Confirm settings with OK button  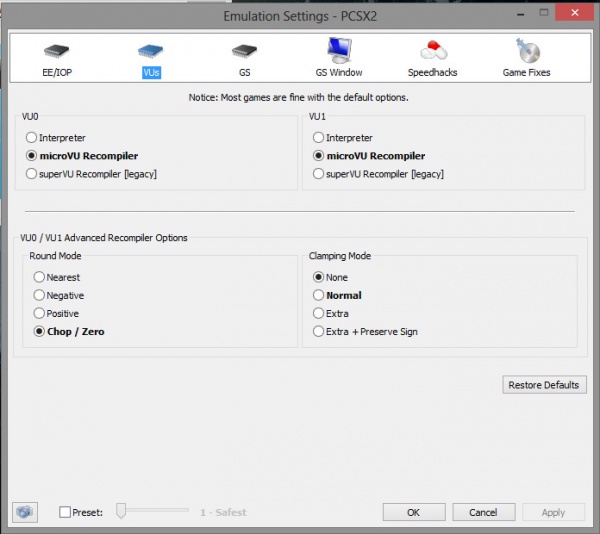click(x=414, y=512)
